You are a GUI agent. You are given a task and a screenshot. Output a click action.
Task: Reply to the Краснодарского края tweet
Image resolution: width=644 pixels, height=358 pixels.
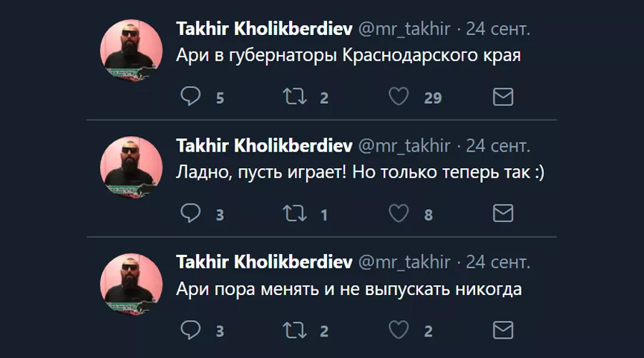(190, 97)
